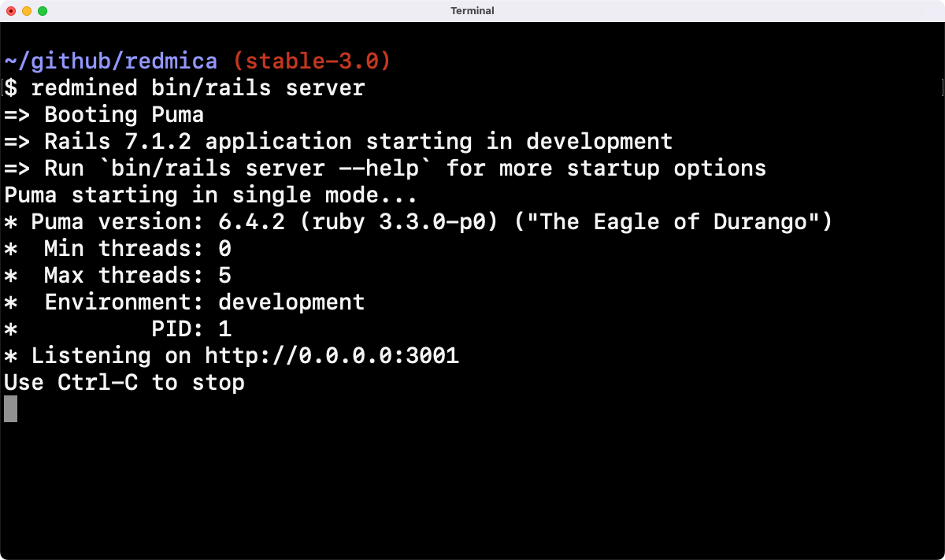Click the Terminal title in the title bar
The image size is (945, 560).
(472, 11)
